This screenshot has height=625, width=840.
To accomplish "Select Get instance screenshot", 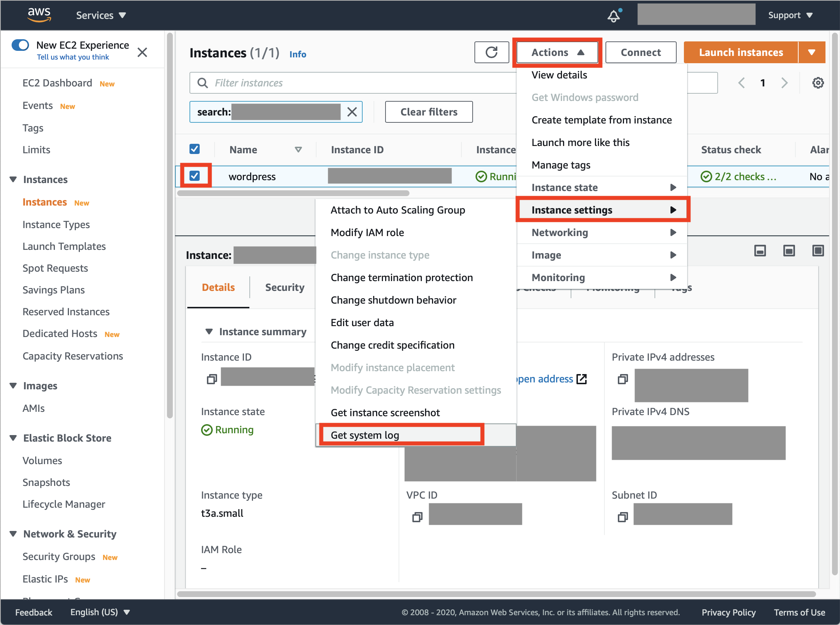I will (416, 413).
